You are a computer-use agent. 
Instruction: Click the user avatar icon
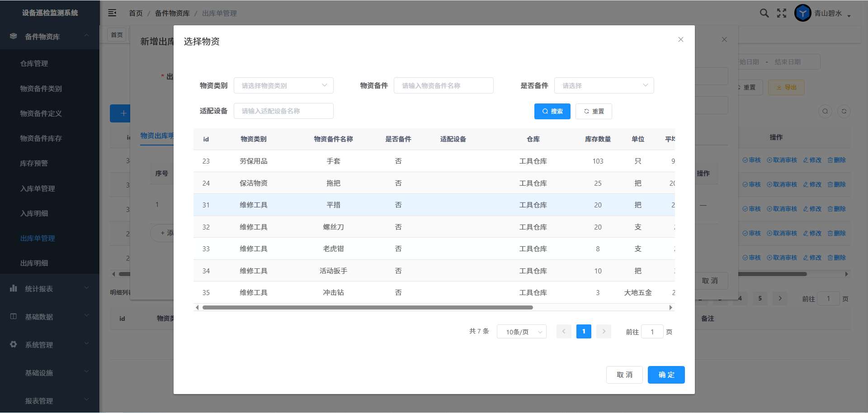coord(802,13)
